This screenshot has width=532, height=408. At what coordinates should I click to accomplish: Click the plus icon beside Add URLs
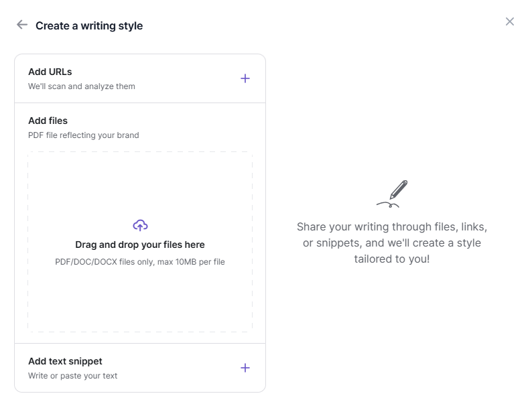tap(245, 78)
